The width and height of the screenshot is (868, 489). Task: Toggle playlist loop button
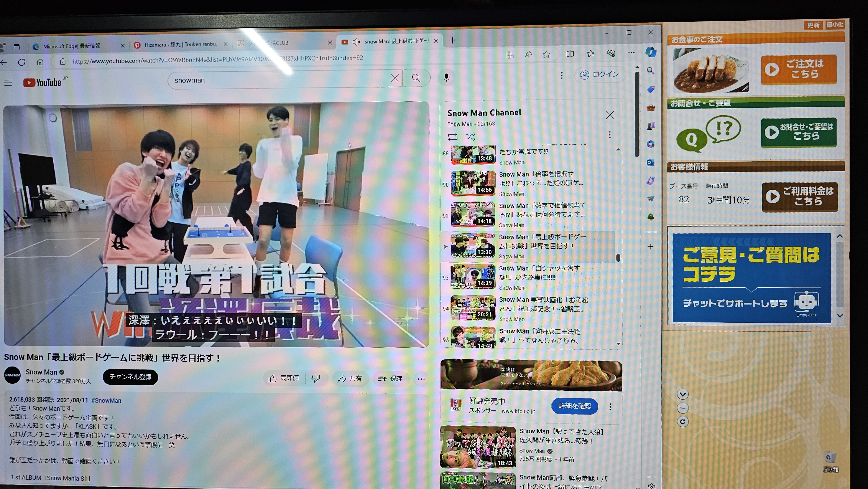pos(452,137)
